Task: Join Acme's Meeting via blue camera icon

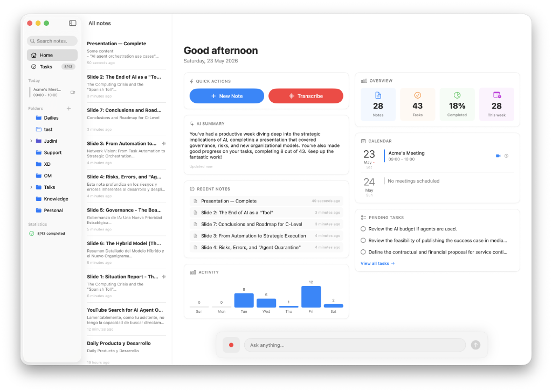Action: (x=498, y=156)
